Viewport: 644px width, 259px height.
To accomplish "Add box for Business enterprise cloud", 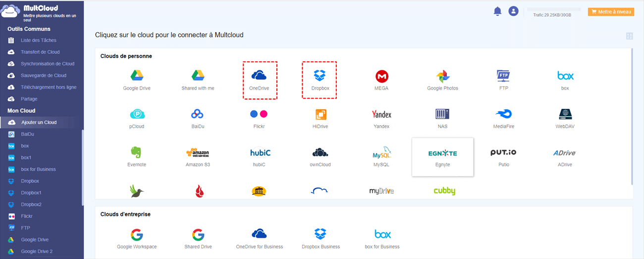I will (x=382, y=239).
